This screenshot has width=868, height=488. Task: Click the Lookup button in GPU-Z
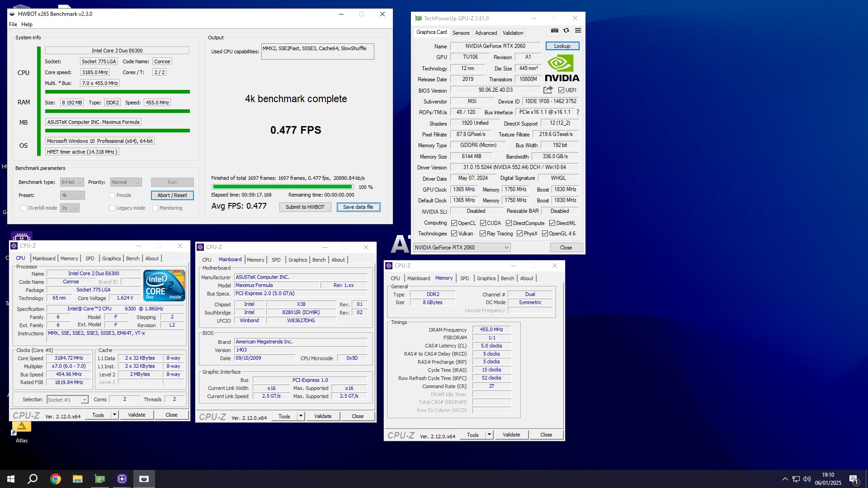coord(562,46)
